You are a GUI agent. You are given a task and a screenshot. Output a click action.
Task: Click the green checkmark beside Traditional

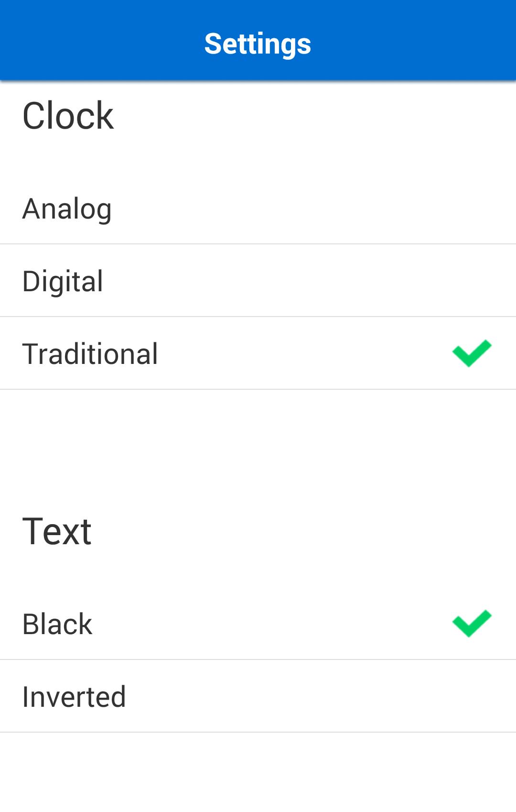tap(471, 353)
